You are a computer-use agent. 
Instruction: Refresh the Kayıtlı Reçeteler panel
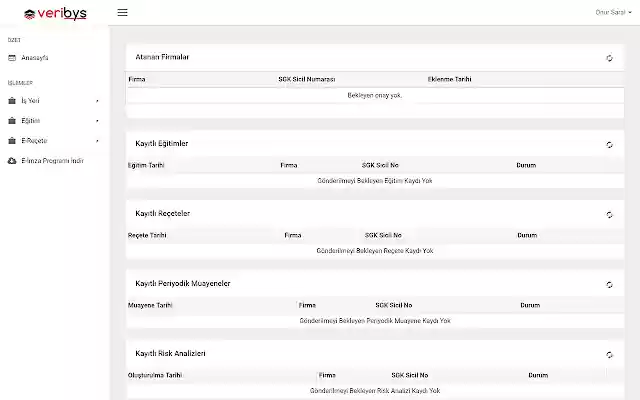[x=609, y=215]
